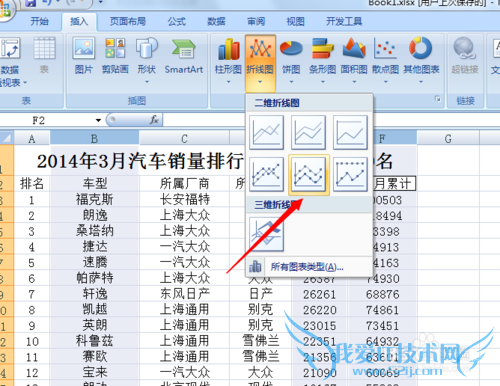The image size is (500, 386).
Task: Select the 排名 header cell
Action: [32, 184]
